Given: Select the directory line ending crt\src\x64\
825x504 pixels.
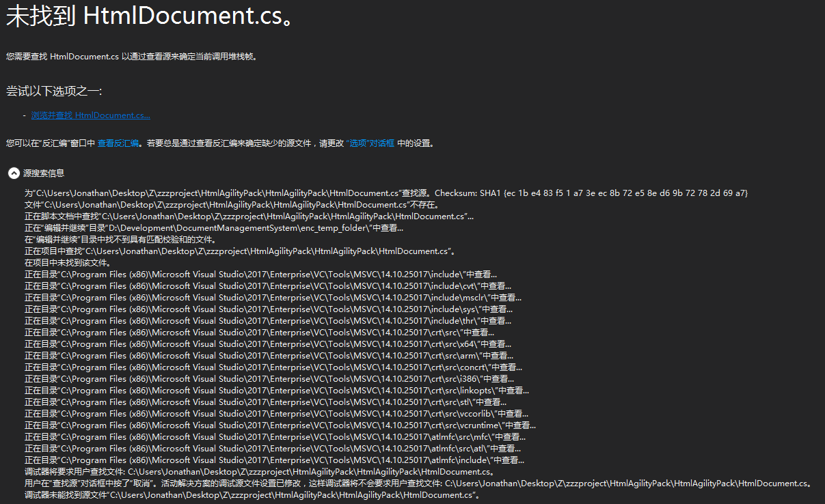Looking at the screenshot, I should [268, 344].
